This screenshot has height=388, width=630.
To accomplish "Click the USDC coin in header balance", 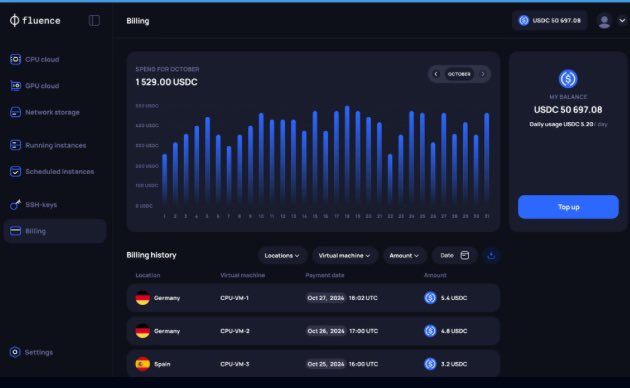I will 524,20.
